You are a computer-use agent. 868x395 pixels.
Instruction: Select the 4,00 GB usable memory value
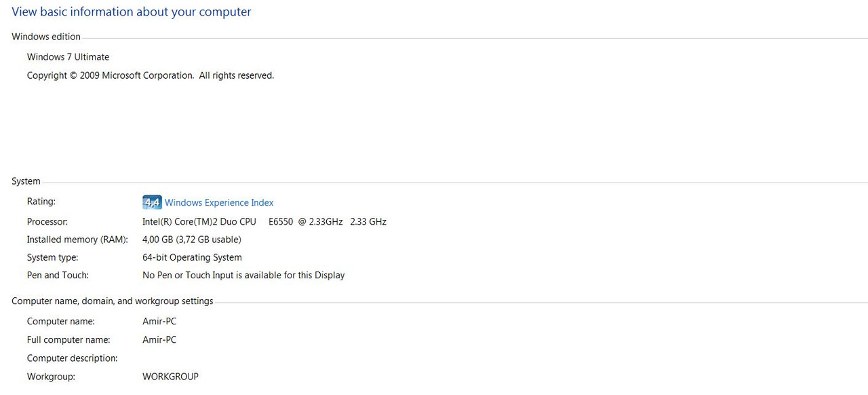click(192, 240)
